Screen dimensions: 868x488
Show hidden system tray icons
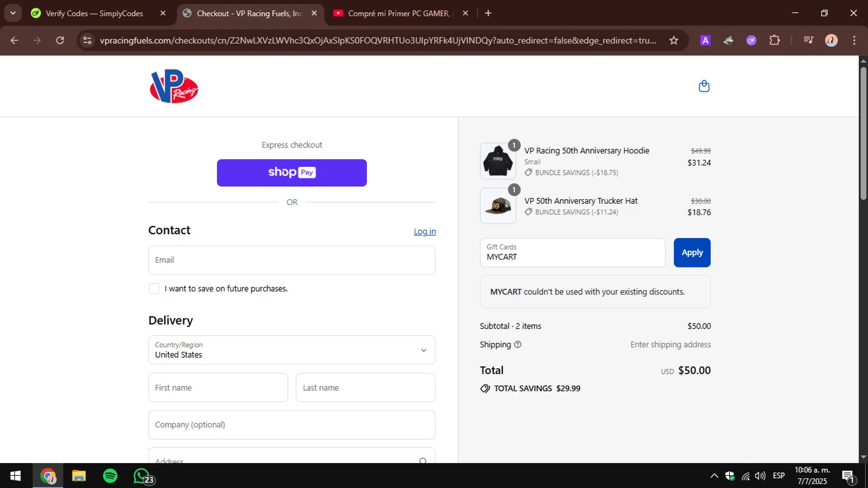coord(714,476)
